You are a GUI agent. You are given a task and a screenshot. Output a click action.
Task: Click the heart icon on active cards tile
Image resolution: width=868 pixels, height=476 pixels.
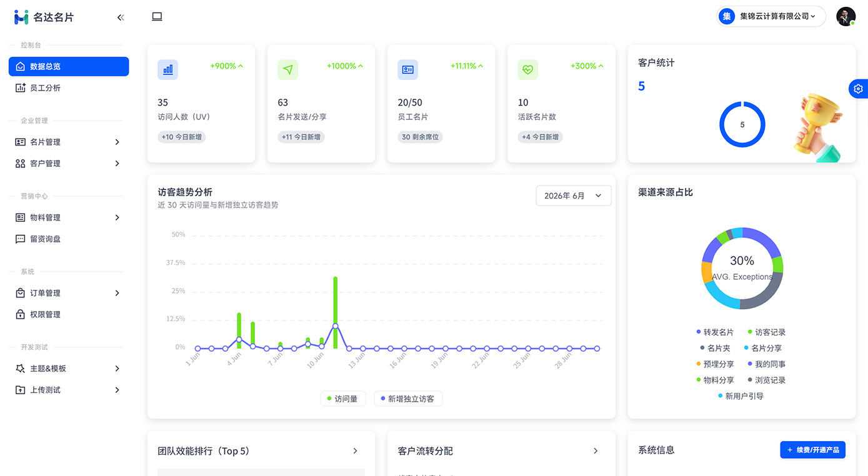(528, 69)
